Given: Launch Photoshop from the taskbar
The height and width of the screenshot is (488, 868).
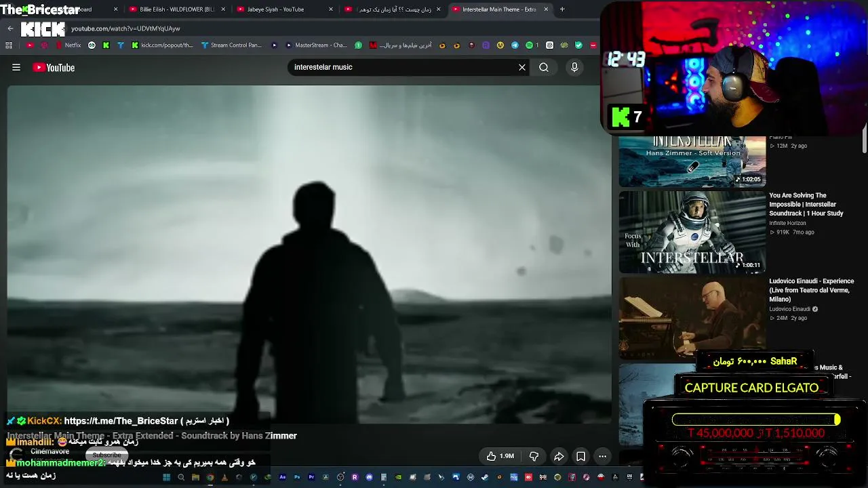Looking at the screenshot, I should click(x=297, y=477).
